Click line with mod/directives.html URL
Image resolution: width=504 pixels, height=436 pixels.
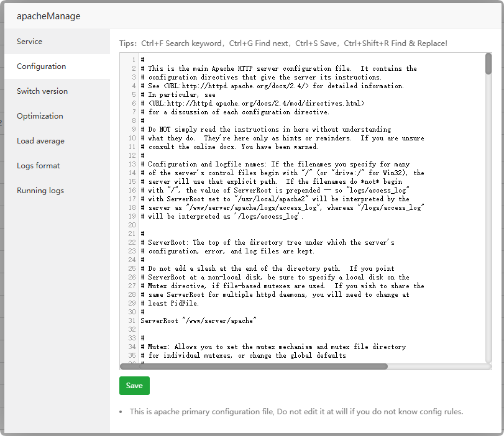point(253,103)
